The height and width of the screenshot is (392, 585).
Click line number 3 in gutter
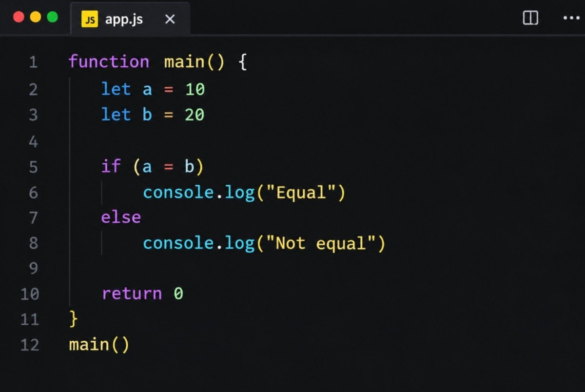click(33, 115)
